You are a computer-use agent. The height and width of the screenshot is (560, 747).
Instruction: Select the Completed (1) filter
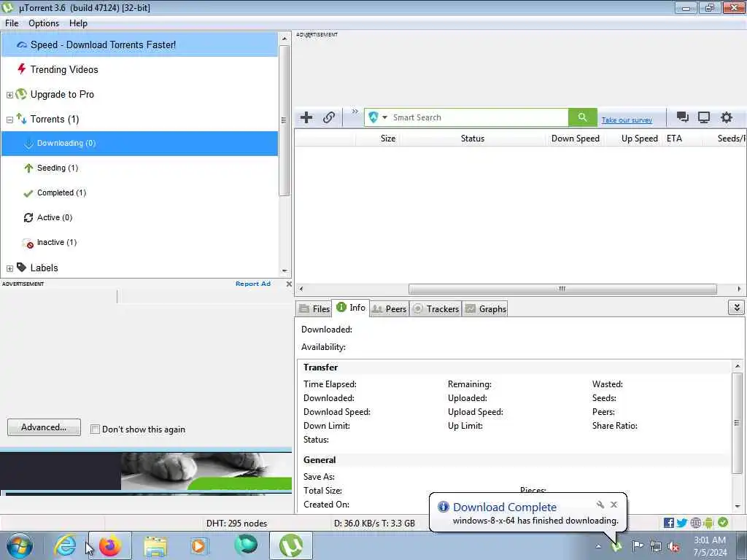coord(139,192)
